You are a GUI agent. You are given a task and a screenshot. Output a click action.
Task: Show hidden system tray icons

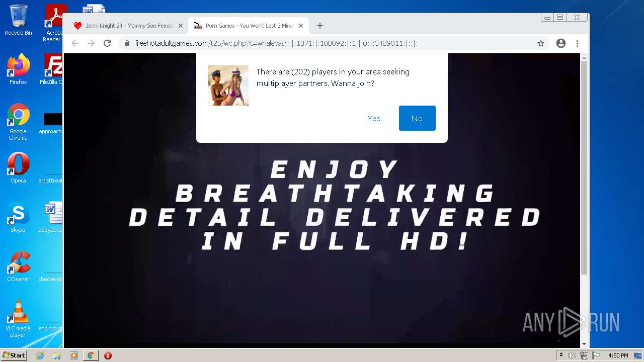561,355
